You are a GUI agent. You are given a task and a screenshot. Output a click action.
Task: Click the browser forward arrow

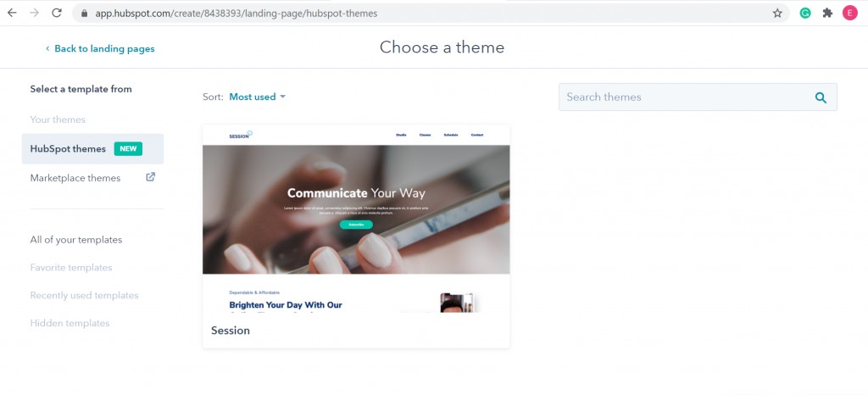coord(34,13)
